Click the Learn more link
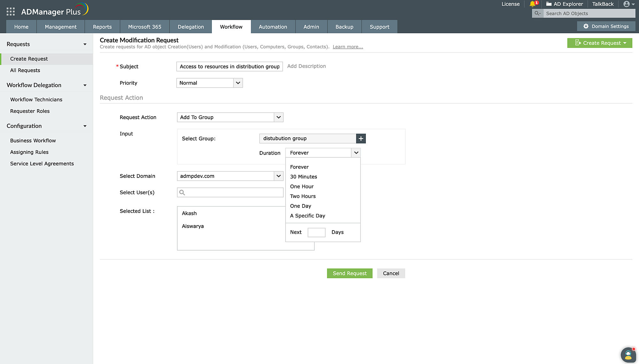Viewport: 639px width, 364px height. (348, 47)
